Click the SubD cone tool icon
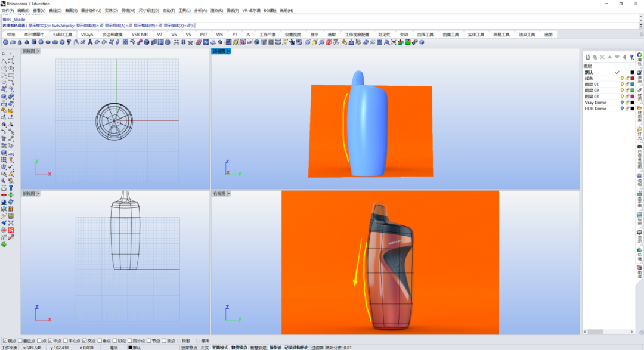The image size is (644, 350). pos(20,42)
